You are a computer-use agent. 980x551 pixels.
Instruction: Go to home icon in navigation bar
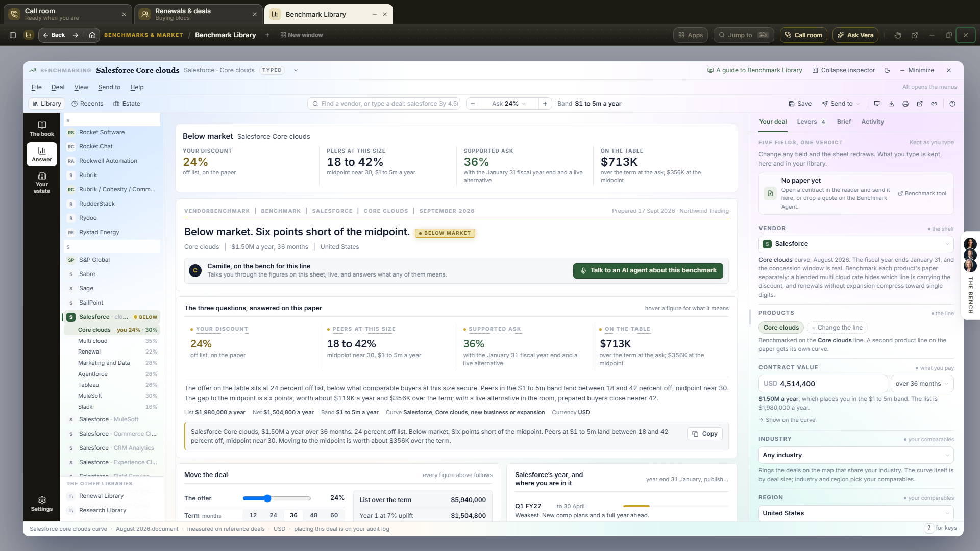tap(92, 35)
